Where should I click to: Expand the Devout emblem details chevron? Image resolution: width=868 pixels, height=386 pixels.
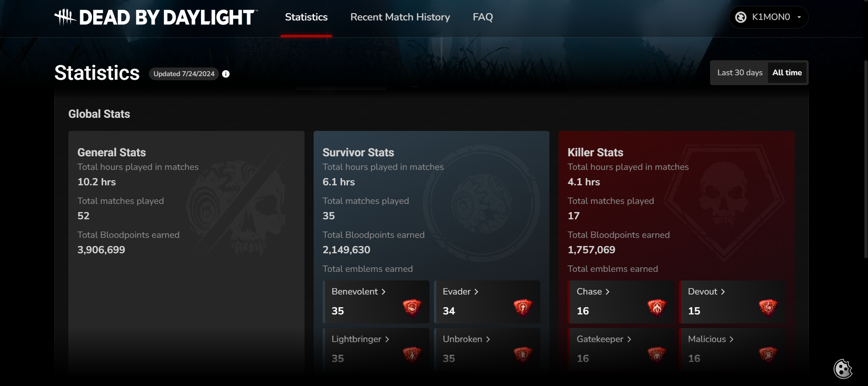pyautogui.click(x=723, y=292)
